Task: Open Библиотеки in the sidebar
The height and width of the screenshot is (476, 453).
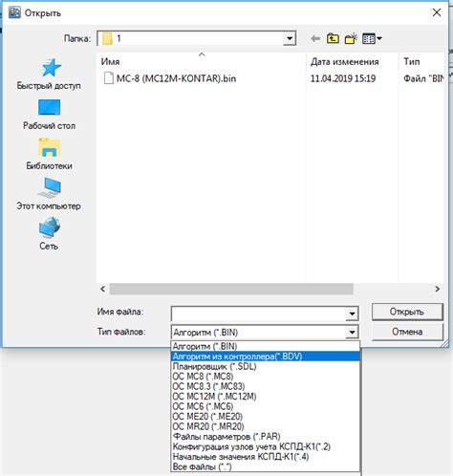Action: point(49,154)
